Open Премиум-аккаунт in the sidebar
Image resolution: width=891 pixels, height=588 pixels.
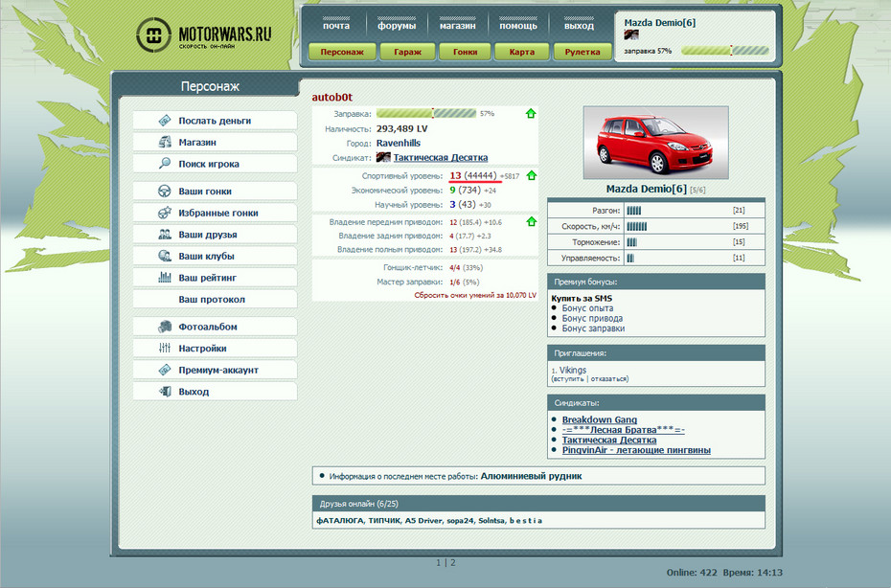click(x=215, y=370)
